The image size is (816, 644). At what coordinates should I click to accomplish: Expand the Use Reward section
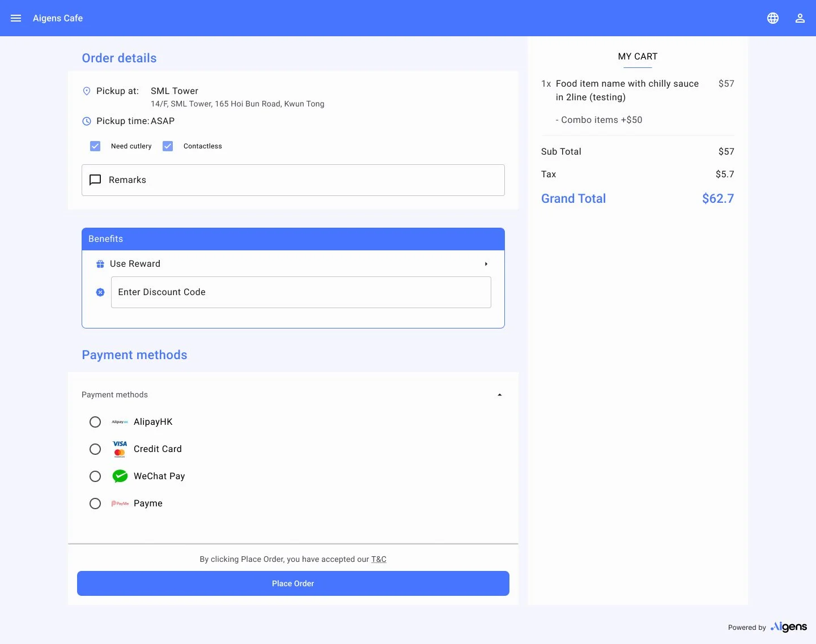point(486,264)
